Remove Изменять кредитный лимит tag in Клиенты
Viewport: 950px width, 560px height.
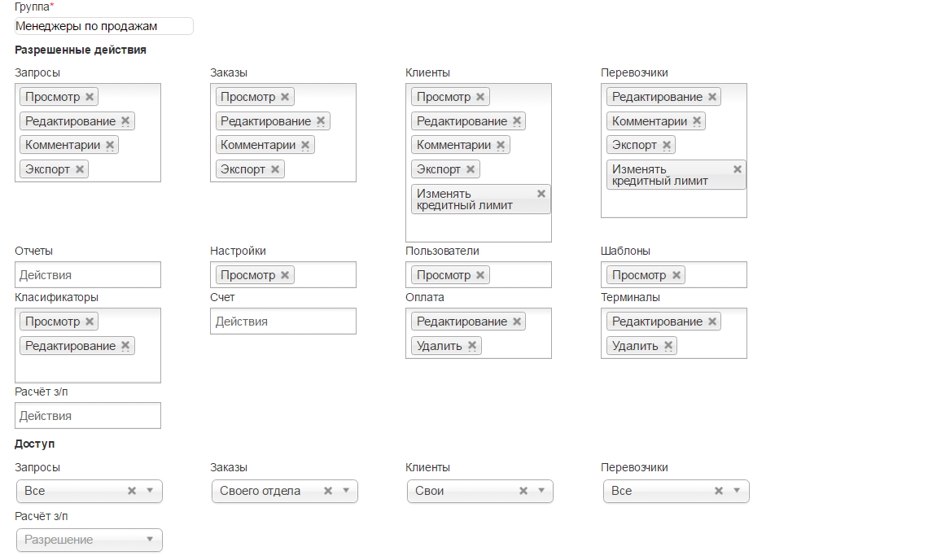point(541,194)
